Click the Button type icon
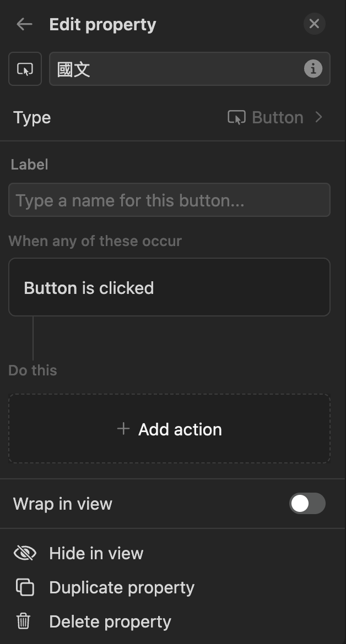 click(x=236, y=117)
